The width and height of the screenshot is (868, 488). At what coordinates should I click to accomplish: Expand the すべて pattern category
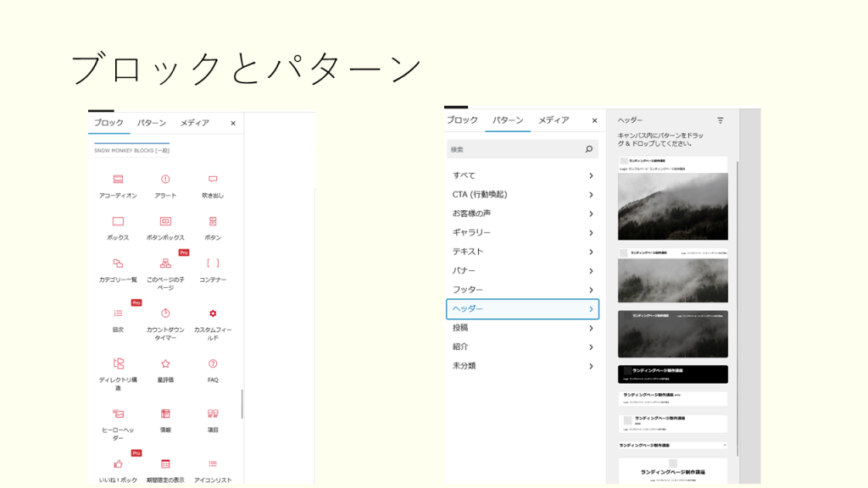click(522, 175)
